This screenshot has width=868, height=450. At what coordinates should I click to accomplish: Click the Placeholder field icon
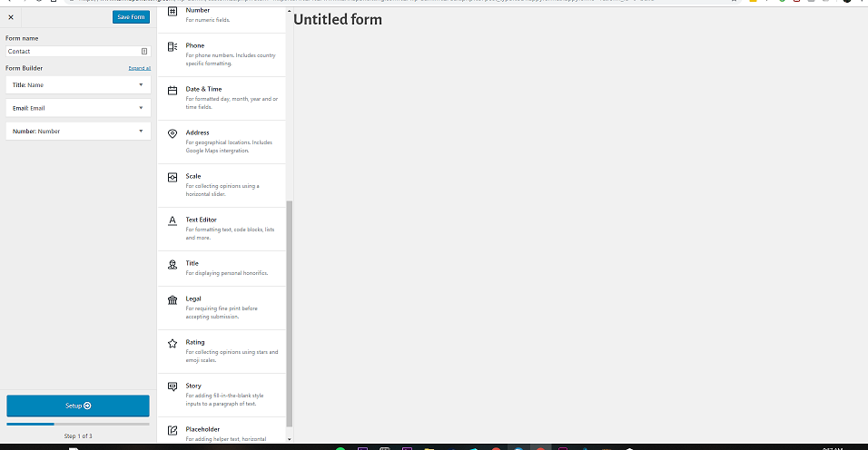(173, 430)
